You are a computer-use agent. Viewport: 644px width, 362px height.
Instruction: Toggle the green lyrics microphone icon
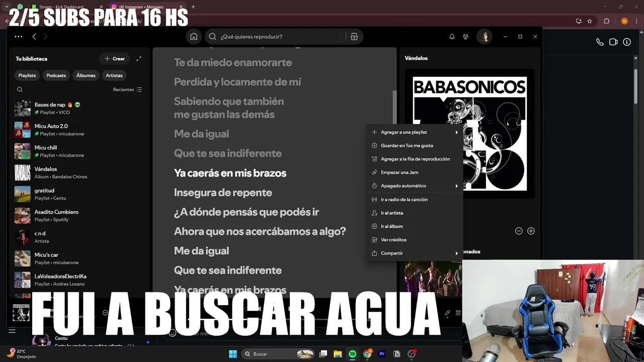tap(447, 313)
